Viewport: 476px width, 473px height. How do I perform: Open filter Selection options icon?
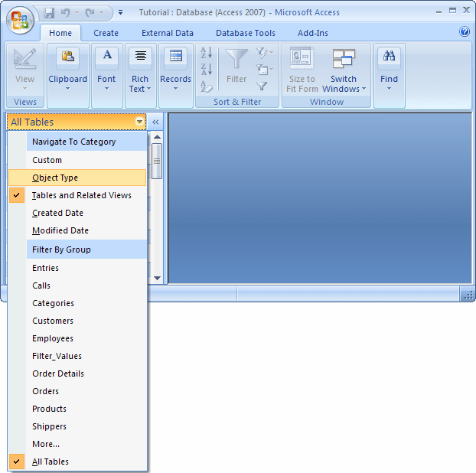click(265, 53)
